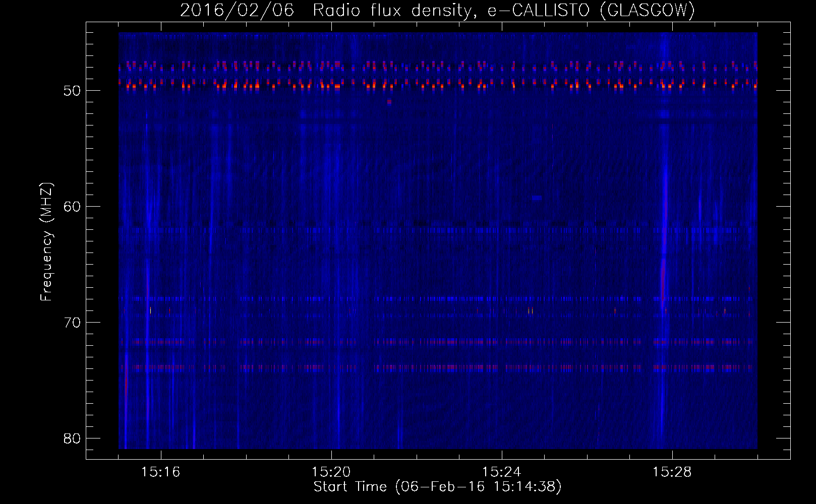
Task: Click the 15:24 time tick label
Action: tap(502, 472)
